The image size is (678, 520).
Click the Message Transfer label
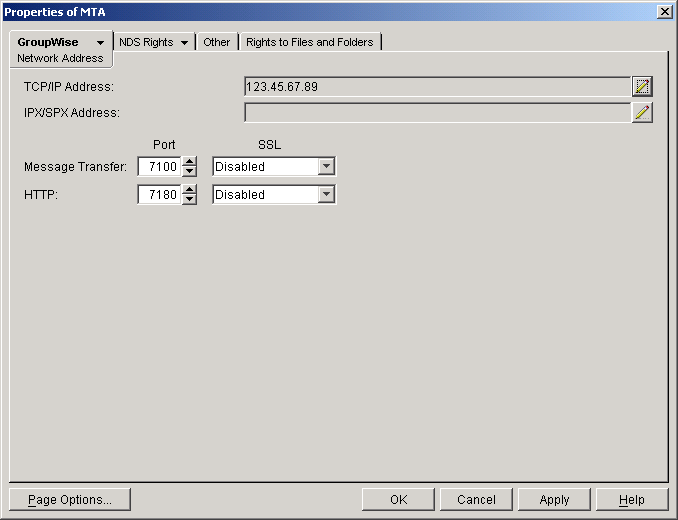[x=75, y=166]
